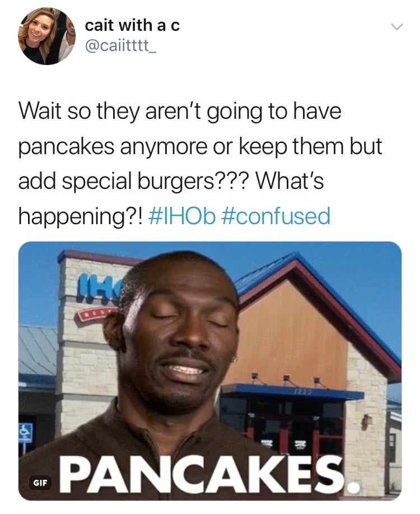This screenshot has width=420, height=514.
Task: Open the tweet options chevron menu
Action: tap(396, 27)
